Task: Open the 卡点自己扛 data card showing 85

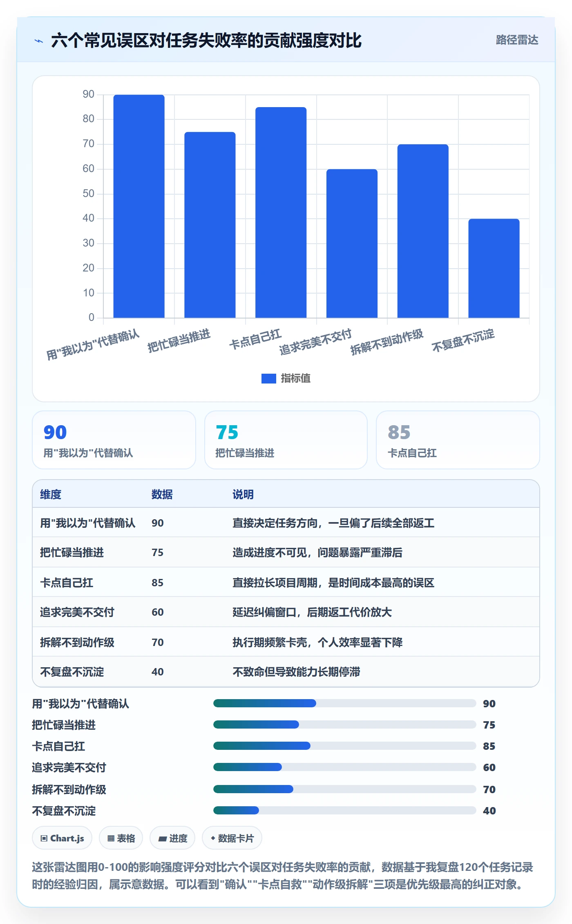Action: (458, 440)
